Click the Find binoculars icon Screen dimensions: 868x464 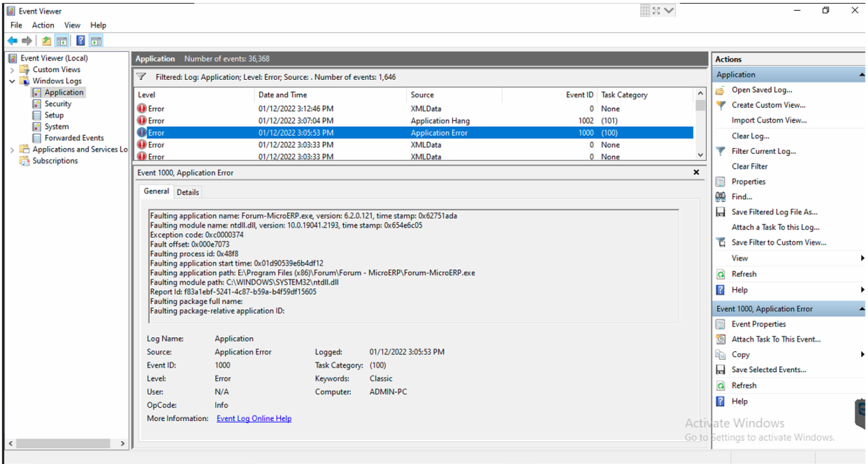(720, 197)
